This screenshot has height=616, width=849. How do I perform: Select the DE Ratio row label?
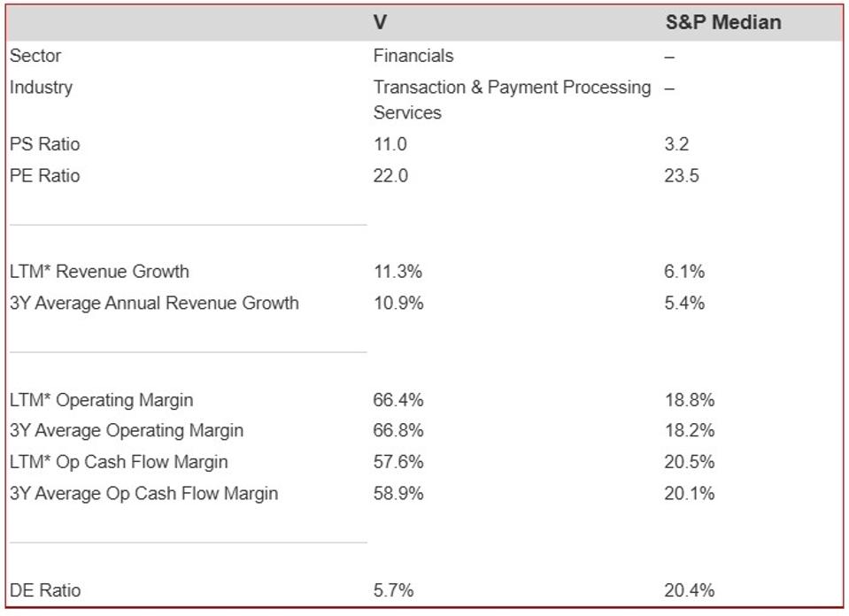point(45,590)
